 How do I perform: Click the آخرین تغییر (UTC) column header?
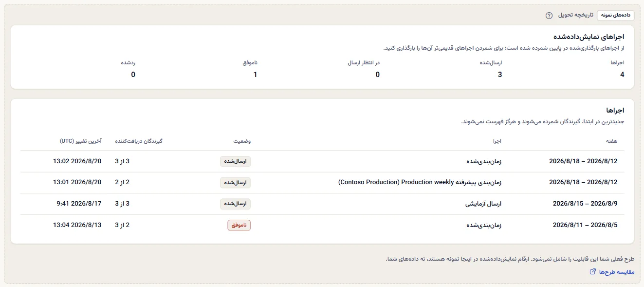tap(80, 141)
